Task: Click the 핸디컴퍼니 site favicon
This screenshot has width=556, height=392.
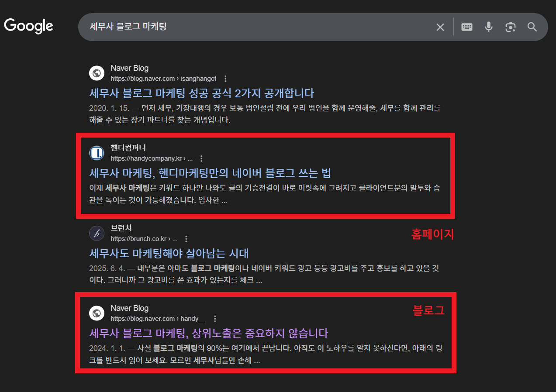Action: [x=97, y=153]
